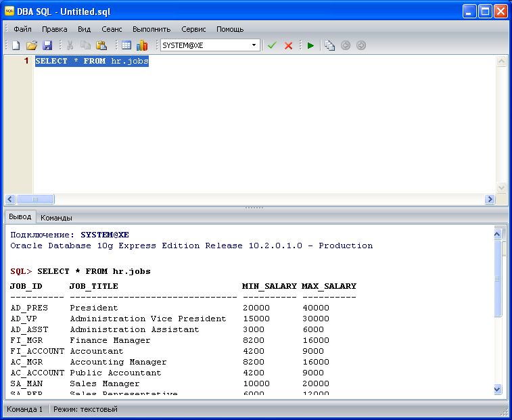Screen dimensions: 512x420
Task: Rollback with the red X icon
Action: click(289, 45)
